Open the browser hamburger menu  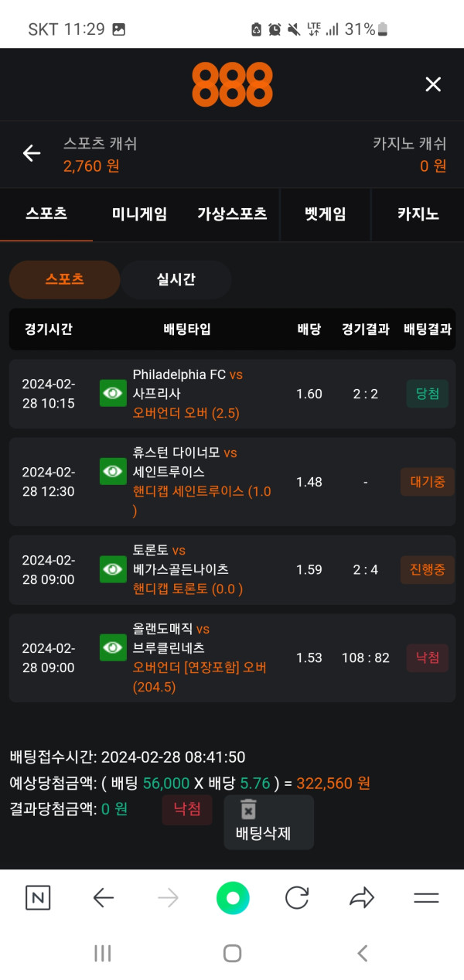(426, 897)
